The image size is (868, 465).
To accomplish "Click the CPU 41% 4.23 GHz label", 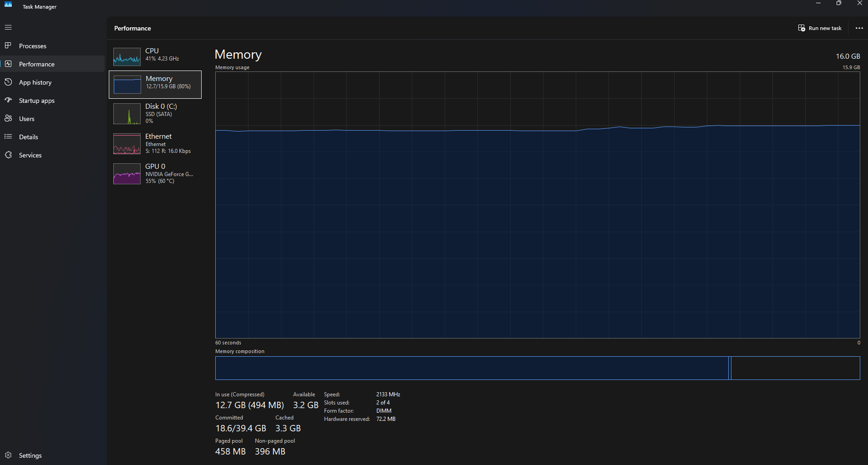I will (x=162, y=54).
